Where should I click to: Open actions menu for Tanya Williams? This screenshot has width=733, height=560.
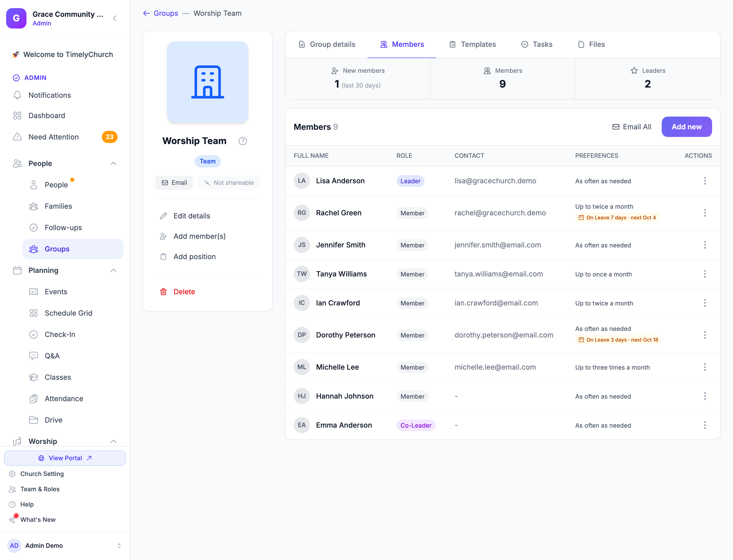pos(705,274)
